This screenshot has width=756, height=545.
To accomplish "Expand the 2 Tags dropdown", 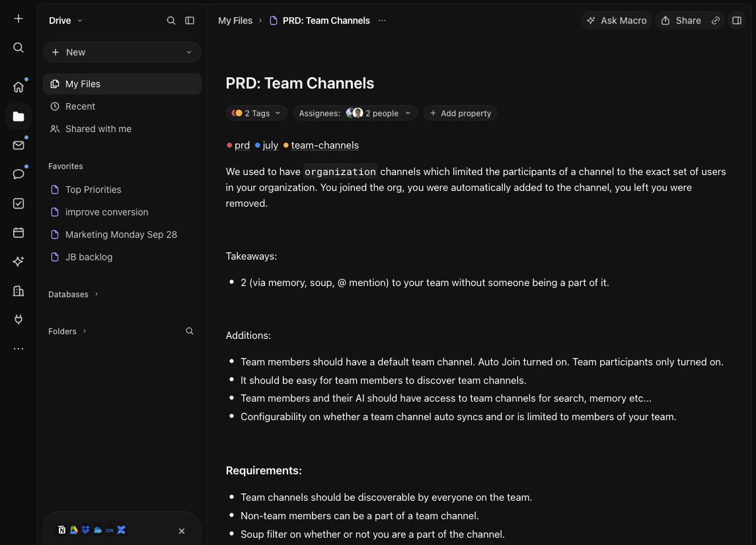I will 256,113.
